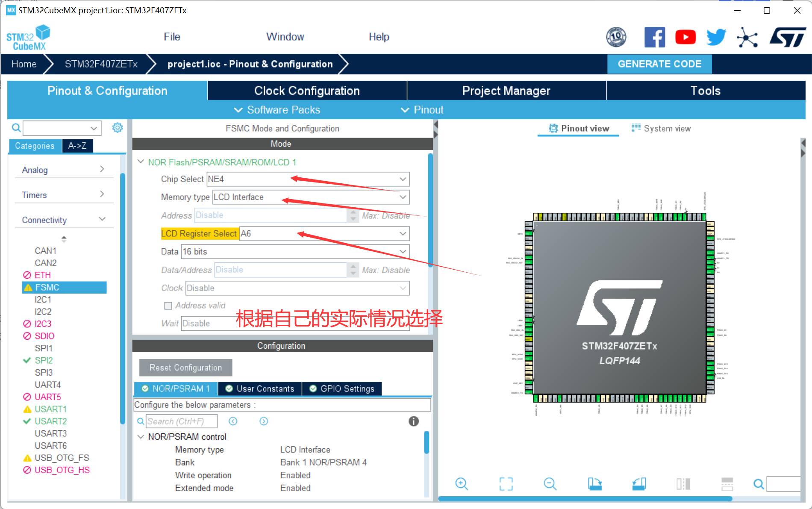Screen dimensions: 812x509
Task: Show parameter info with the i icon
Action: 414,421
